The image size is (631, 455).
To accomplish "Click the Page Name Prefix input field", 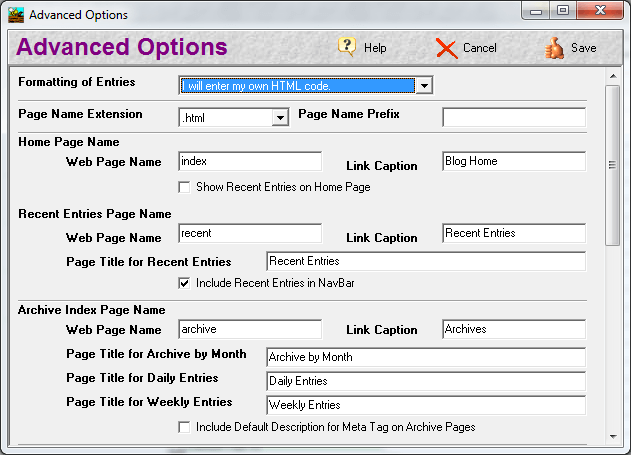I will (x=514, y=117).
